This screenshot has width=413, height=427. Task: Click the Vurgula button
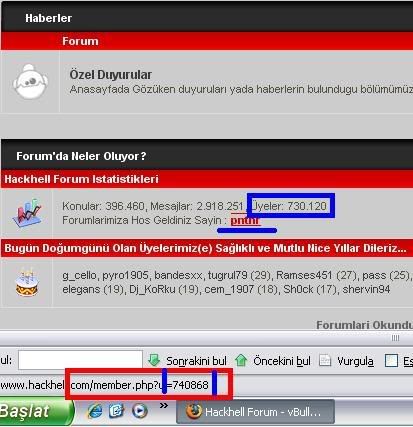coord(355,361)
